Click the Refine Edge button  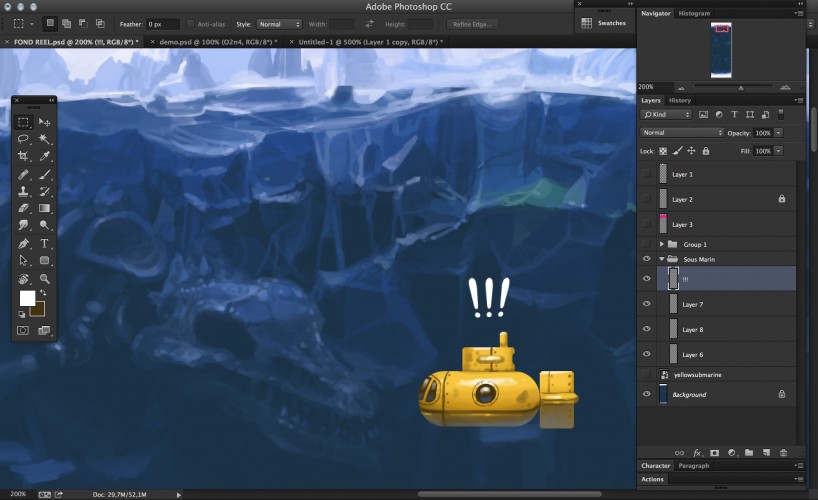473,25
